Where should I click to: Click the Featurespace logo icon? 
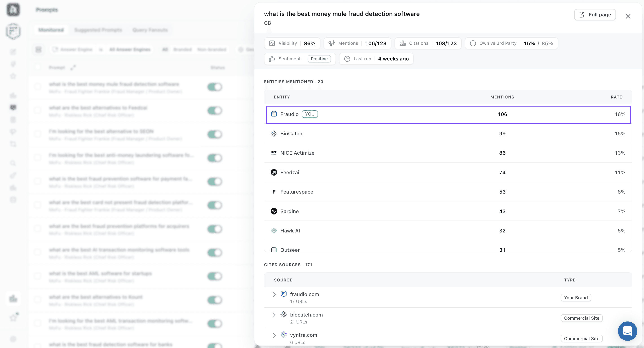coord(274,192)
